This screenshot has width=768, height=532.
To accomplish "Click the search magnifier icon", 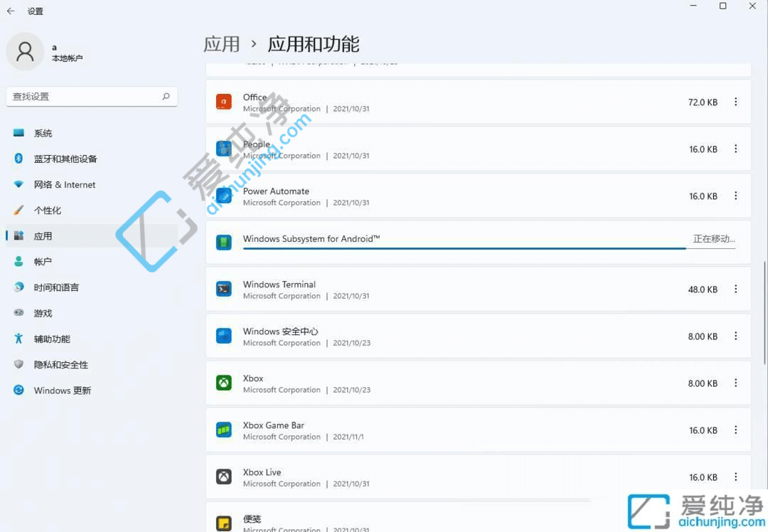I will click(x=166, y=97).
